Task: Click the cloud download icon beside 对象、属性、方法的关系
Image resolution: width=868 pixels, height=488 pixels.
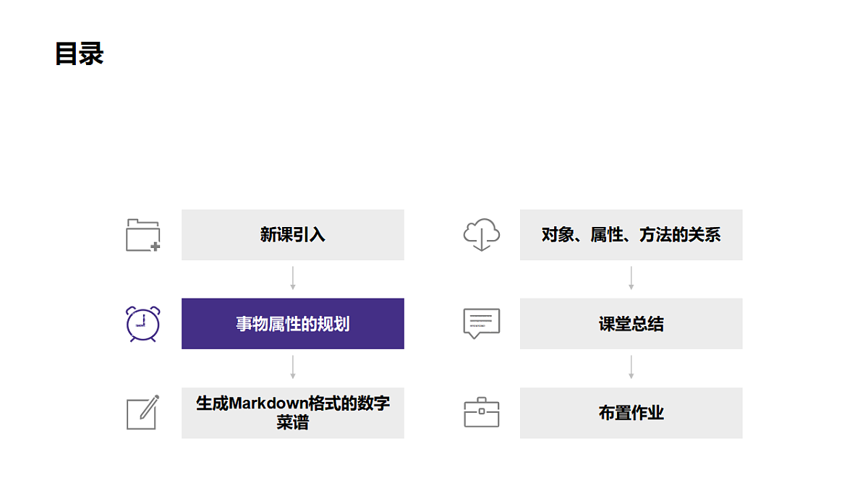Action: [482, 235]
